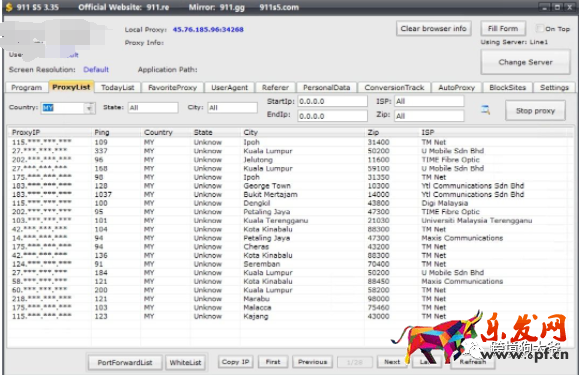Click the Default screen resolution link
Viewport: 579px width, 375px height.
coord(96,69)
